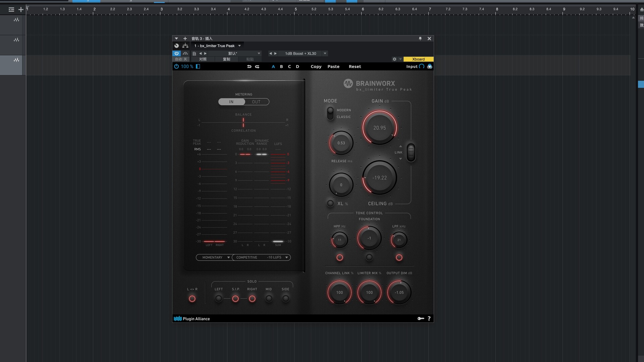This screenshot has height=362, width=644.
Task: Click the OUTPUT DIM dB knob
Action: pyautogui.click(x=399, y=292)
